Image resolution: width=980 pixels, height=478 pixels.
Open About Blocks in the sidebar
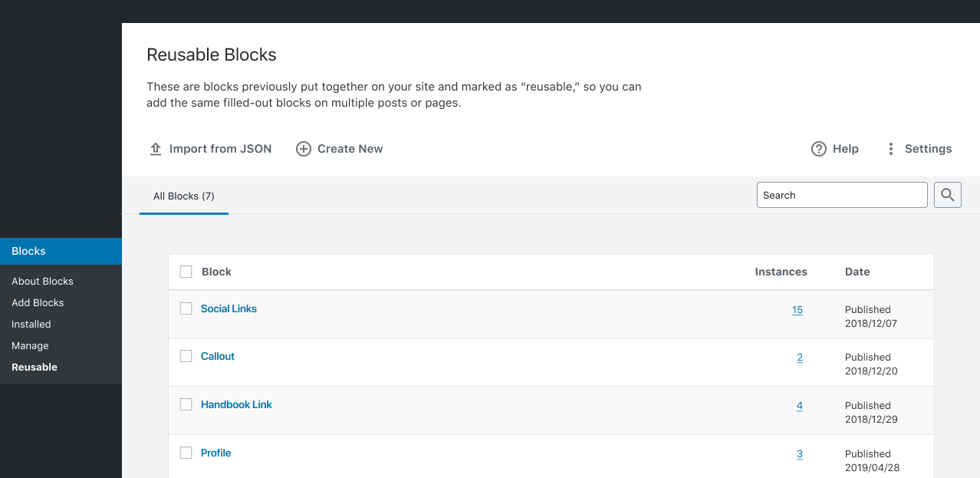(42, 281)
